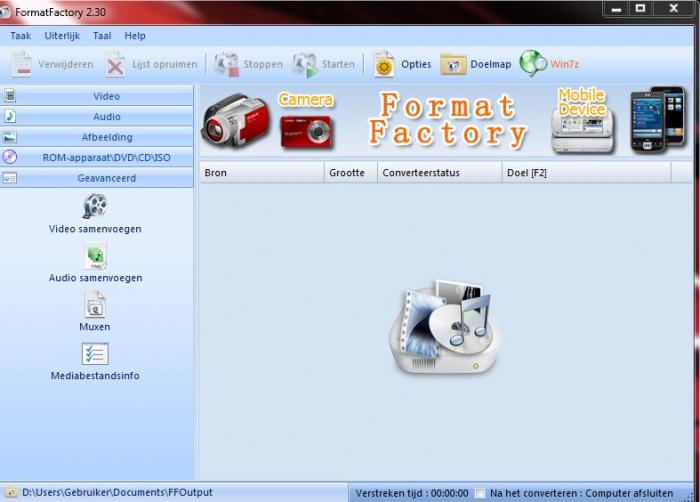Screen dimensions: 700x502
Task: Expand the ROM-apparaat\DVD\CD\ISO panel
Action: coord(97,157)
